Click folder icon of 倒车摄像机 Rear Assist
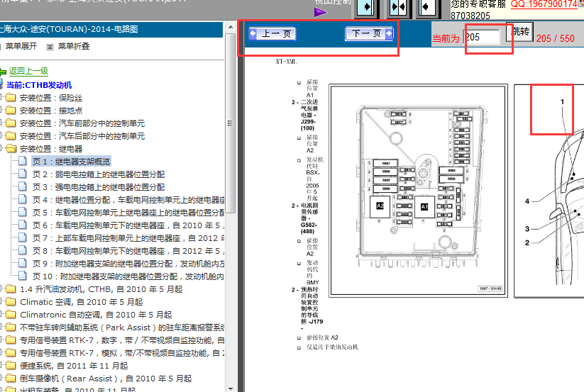 11,379
